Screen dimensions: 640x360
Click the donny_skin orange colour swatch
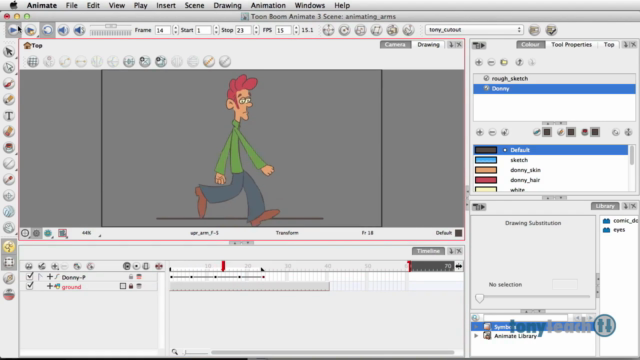pos(486,170)
